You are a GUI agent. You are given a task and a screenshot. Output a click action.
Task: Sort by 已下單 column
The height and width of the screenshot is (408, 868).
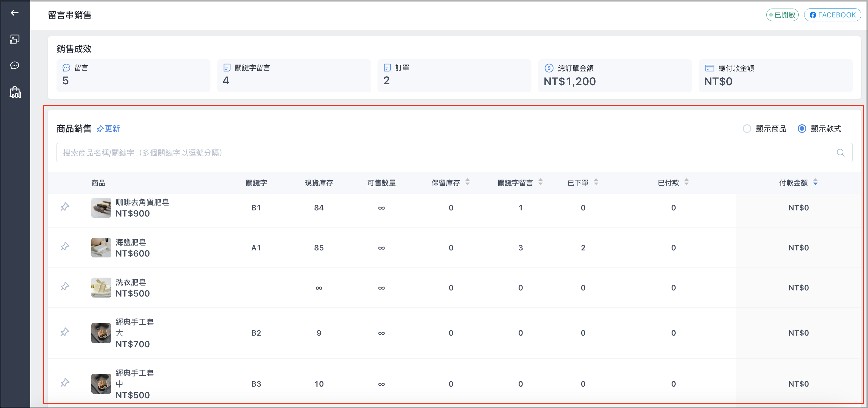596,182
